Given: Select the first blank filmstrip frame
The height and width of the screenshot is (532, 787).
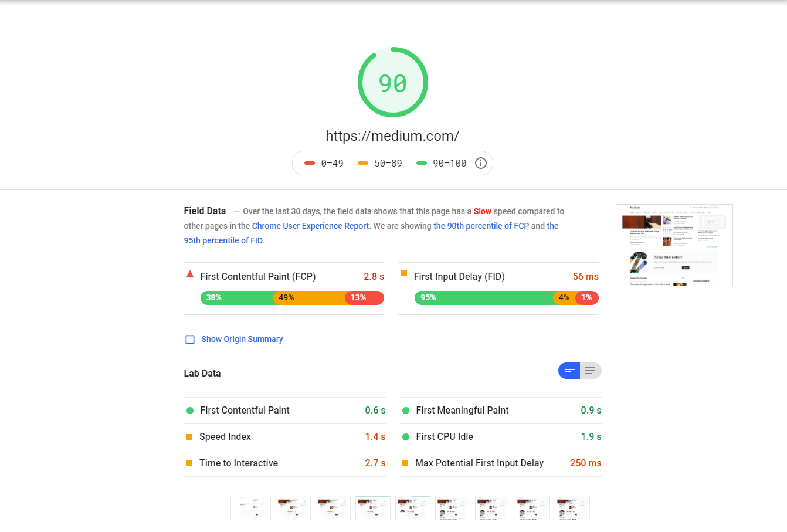Looking at the screenshot, I should tap(213, 508).
